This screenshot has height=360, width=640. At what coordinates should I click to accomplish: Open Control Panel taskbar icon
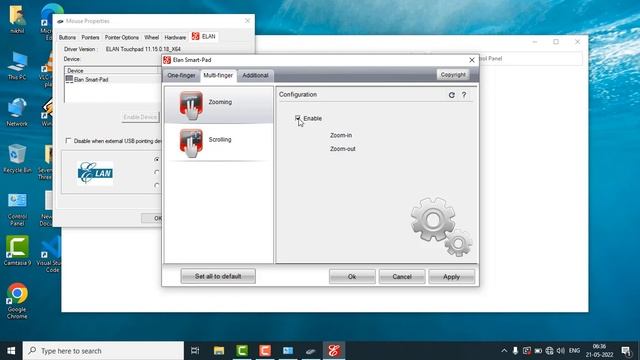coord(288,351)
